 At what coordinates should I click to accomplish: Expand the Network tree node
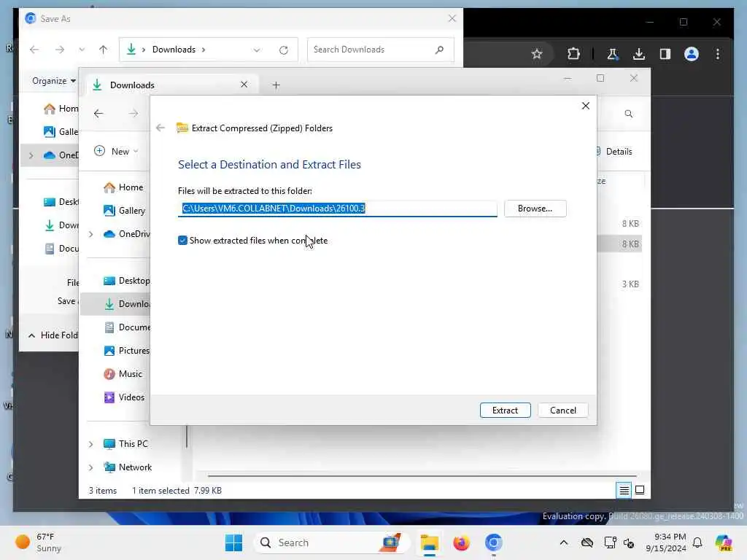tap(91, 467)
